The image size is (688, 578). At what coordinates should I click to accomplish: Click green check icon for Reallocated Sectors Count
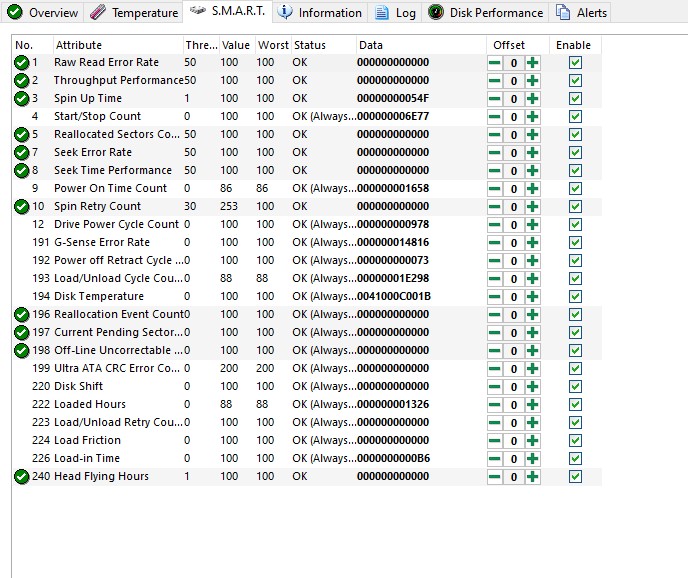pyautogui.click(x=22, y=135)
